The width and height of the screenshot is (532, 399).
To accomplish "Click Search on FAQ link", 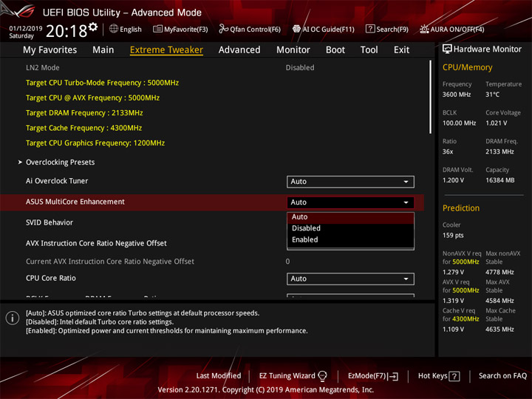I will (502, 376).
